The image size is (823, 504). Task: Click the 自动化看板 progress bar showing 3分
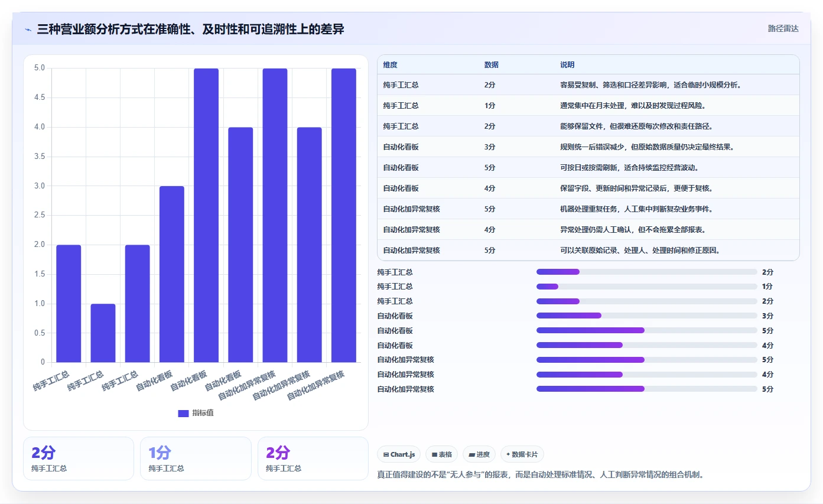tap(647, 316)
